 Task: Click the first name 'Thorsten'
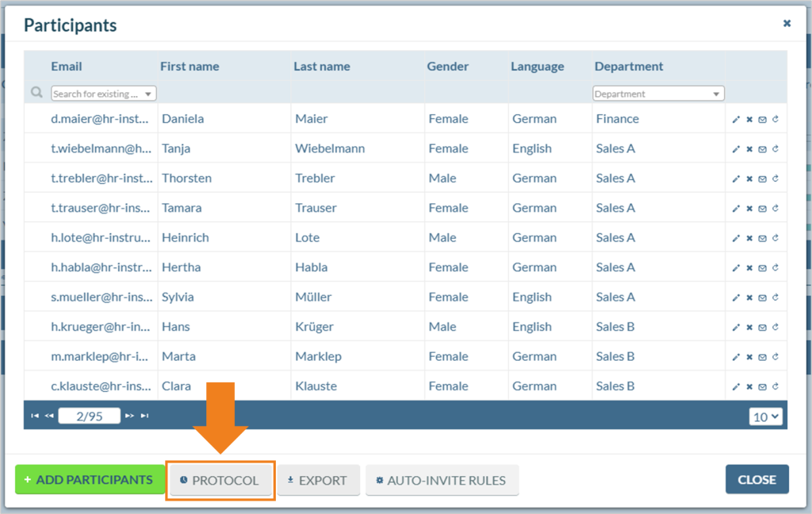pos(187,178)
